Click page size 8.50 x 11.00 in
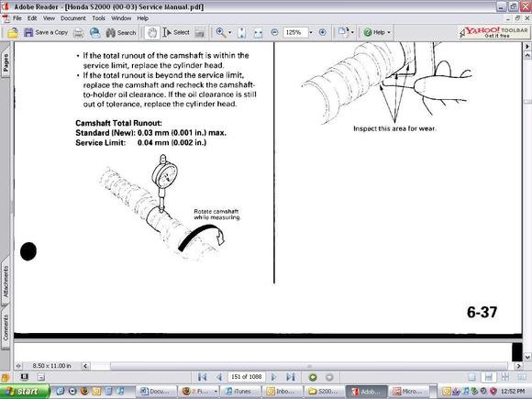The height and width of the screenshot is (399, 532). 51,366
